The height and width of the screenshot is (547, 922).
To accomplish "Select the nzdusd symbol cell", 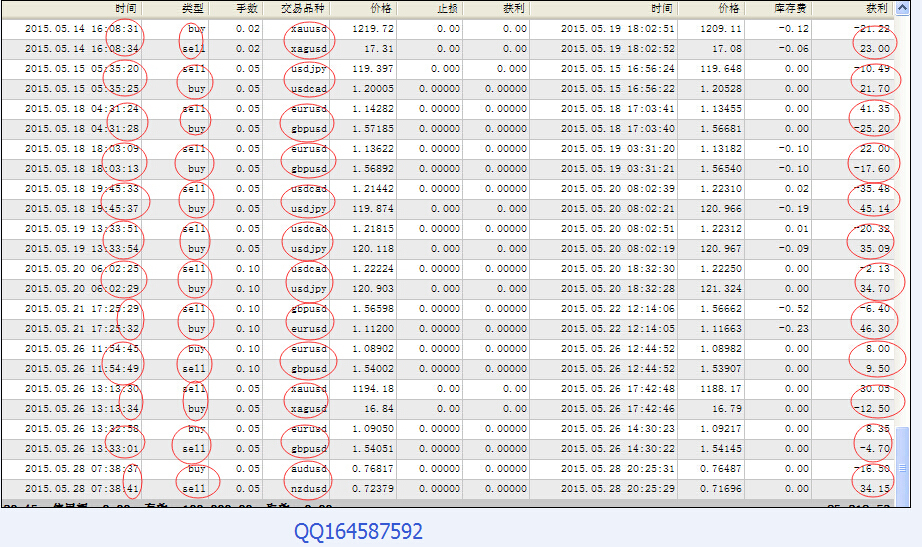I will (309, 489).
